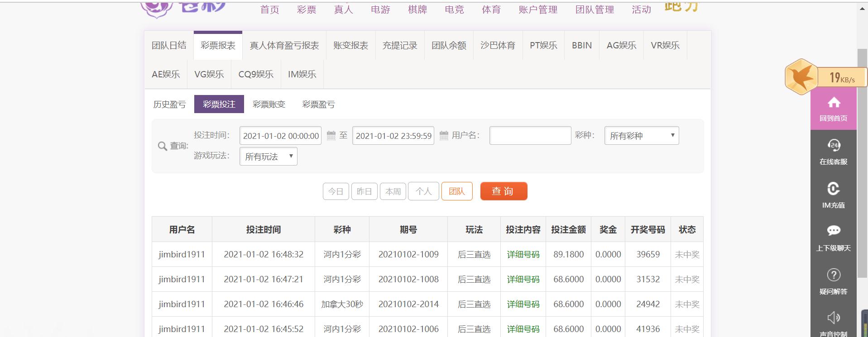Viewport: 868px width, 337px height.
Task: Open 详细号码 link for period 20210102-1009
Action: click(x=523, y=254)
